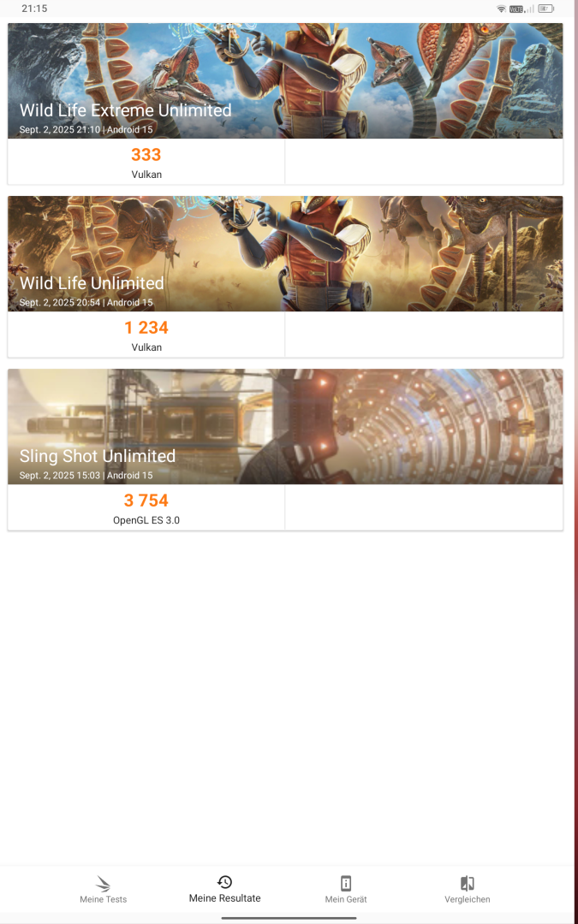The width and height of the screenshot is (578, 924).
Task: Select the 1 234 Vulkan score
Action: [x=146, y=335]
